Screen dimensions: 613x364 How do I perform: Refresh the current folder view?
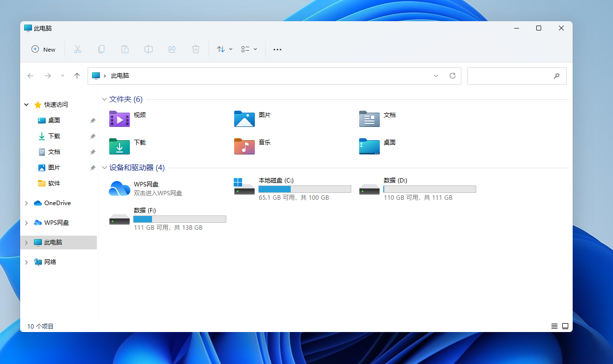tap(453, 76)
